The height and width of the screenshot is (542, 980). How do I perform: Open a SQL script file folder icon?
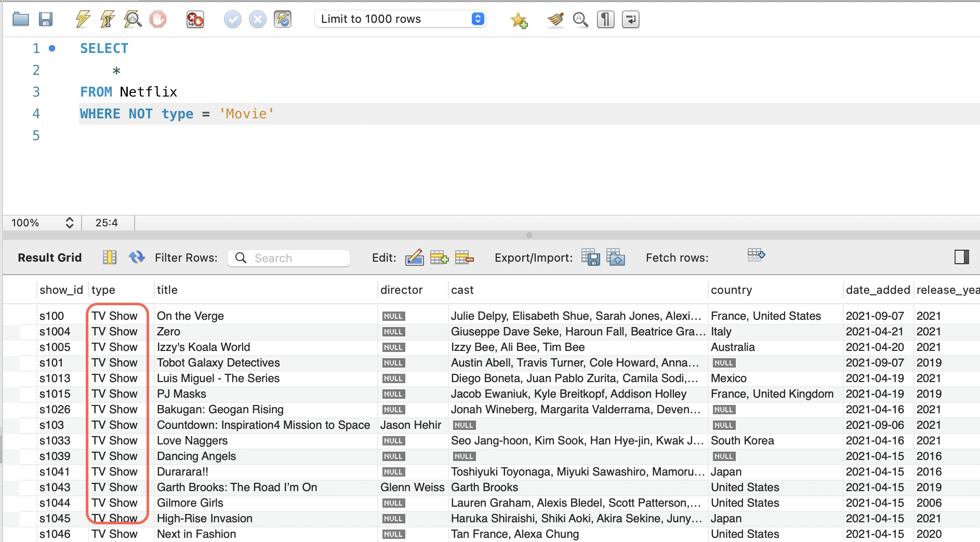click(21, 19)
